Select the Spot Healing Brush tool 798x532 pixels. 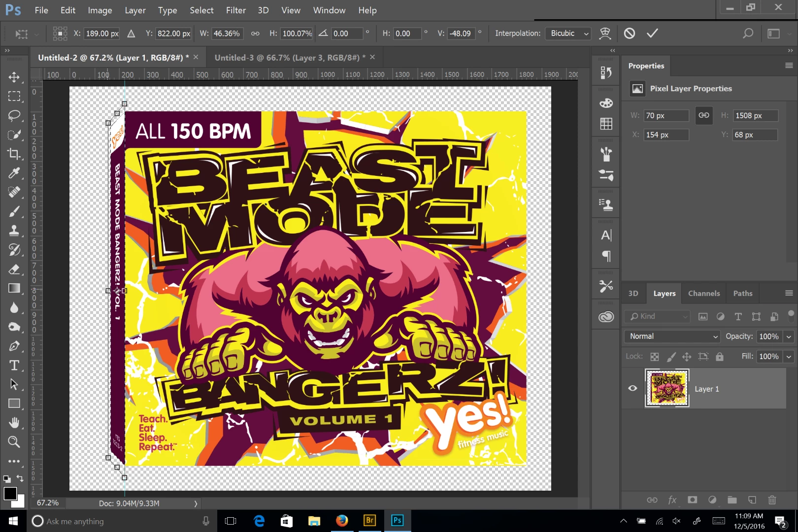14,192
